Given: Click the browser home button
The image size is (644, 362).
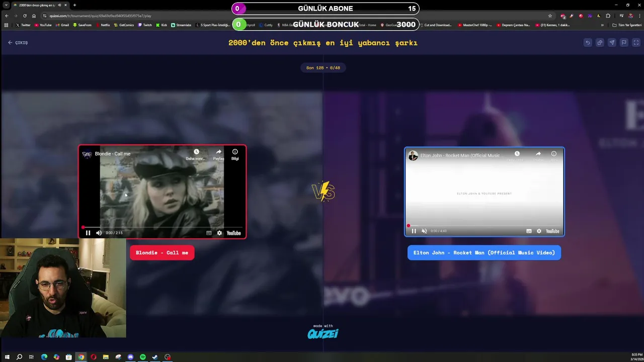Looking at the screenshot, I should pos(34,16).
